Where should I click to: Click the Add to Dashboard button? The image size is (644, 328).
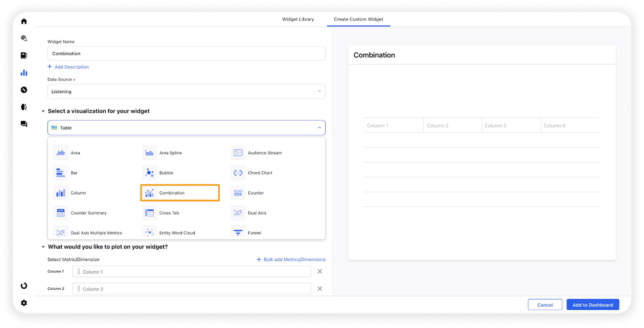click(593, 305)
